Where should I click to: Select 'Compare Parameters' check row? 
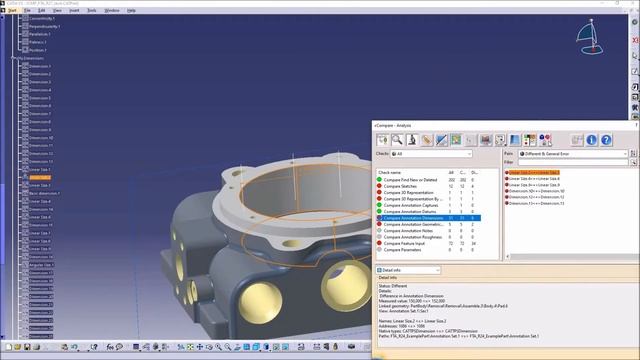[x=428, y=250]
